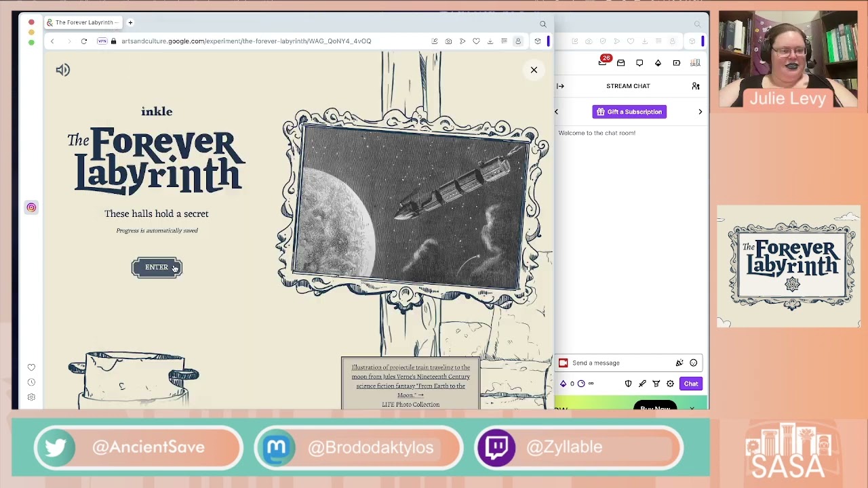The width and height of the screenshot is (868, 488).
Task: Open Twitch notifications inbox with 26 badge
Action: point(604,62)
